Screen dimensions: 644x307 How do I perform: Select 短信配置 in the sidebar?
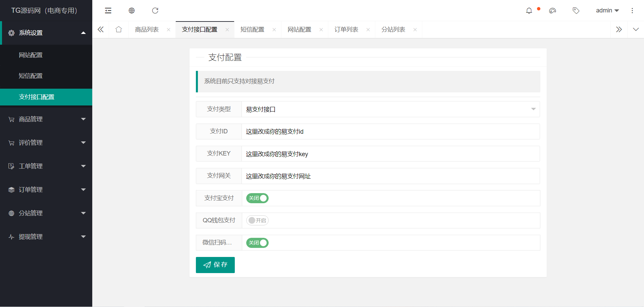(31, 76)
